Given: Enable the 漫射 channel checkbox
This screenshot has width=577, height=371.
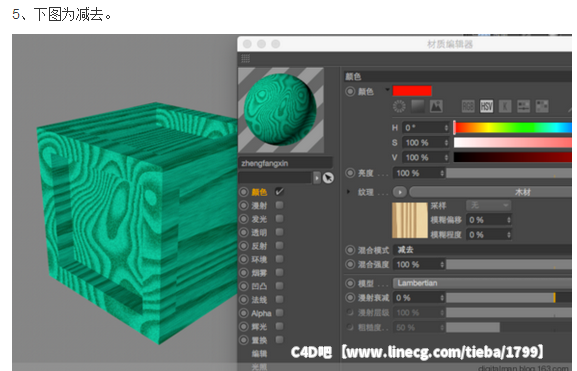Looking at the screenshot, I should [x=279, y=205].
